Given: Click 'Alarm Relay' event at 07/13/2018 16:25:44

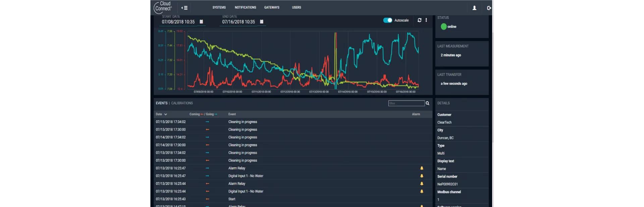Looking at the screenshot, I should [x=237, y=183].
